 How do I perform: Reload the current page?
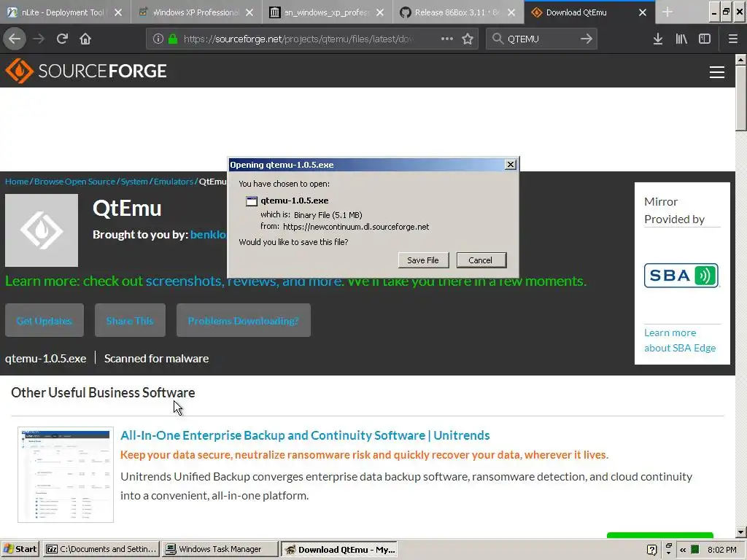tap(62, 39)
